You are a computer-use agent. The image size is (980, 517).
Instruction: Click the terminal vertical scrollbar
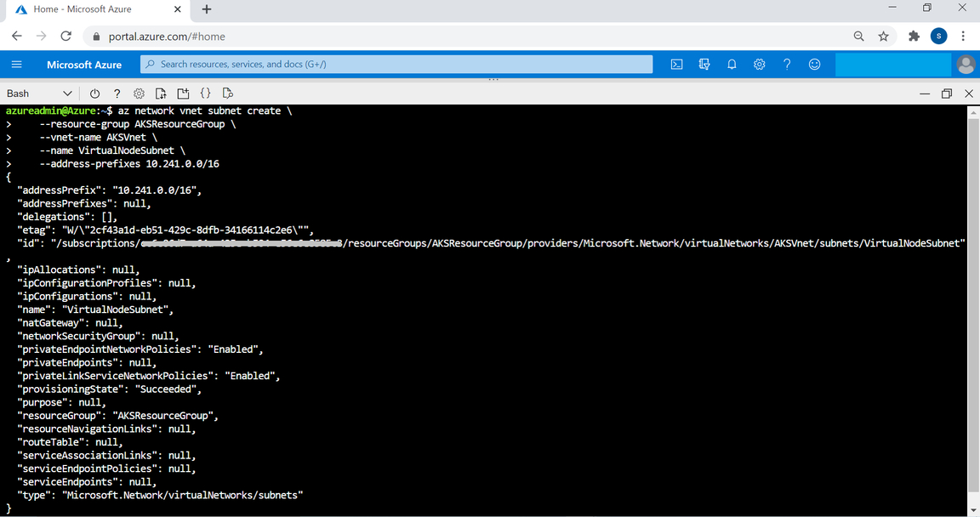coord(973,306)
